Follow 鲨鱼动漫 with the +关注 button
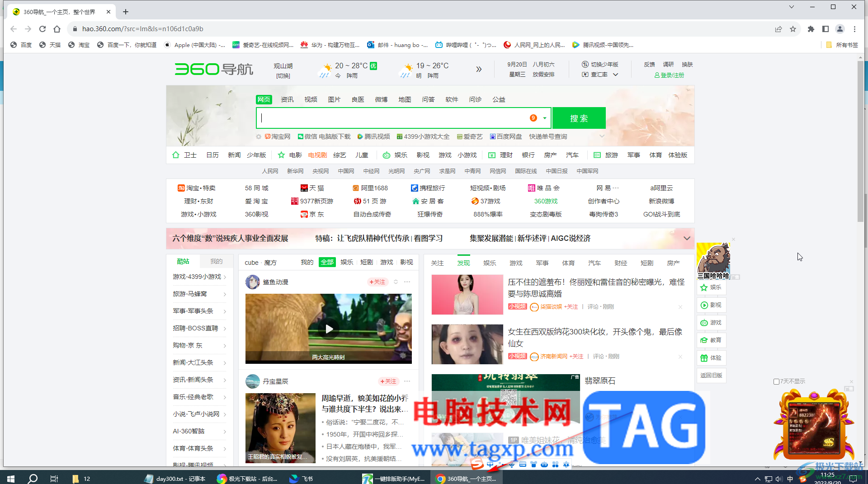 (377, 282)
